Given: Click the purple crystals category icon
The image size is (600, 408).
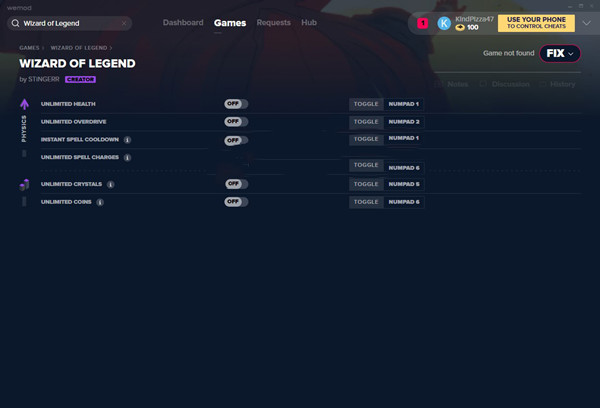Looking at the screenshot, I should click(24, 184).
